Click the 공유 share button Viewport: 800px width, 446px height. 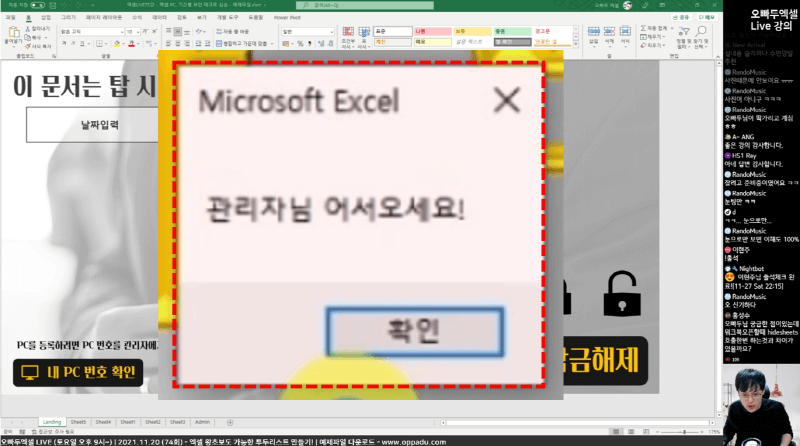click(x=681, y=17)
